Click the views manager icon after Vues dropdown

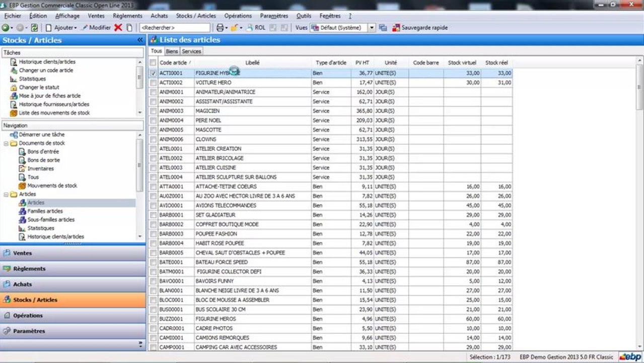383,28
